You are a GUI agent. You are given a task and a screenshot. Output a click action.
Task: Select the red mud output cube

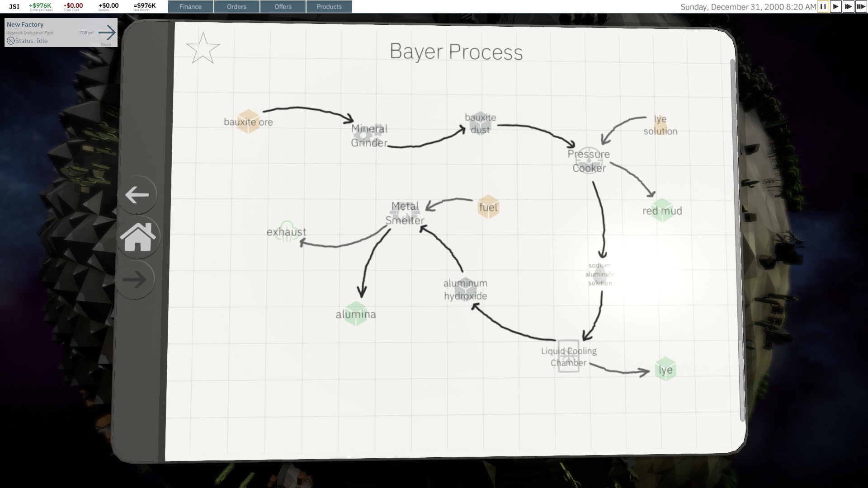pos(662,211)
